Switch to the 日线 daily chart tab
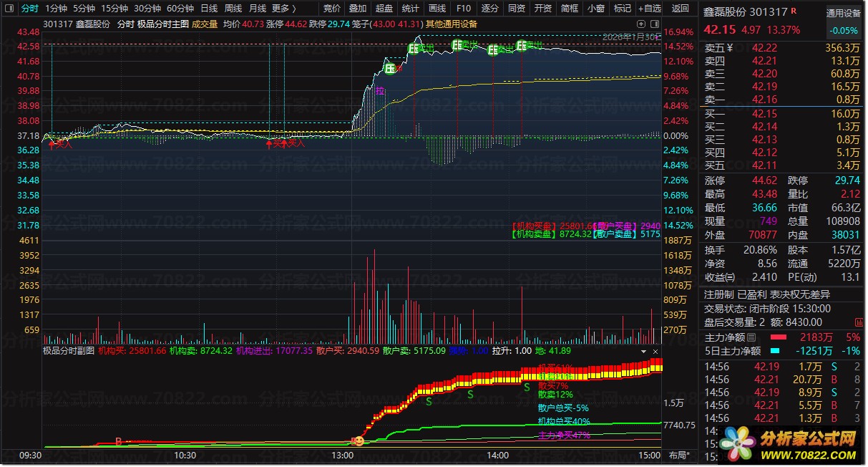This screenshot has width=868, height=467. pos(209,9)
